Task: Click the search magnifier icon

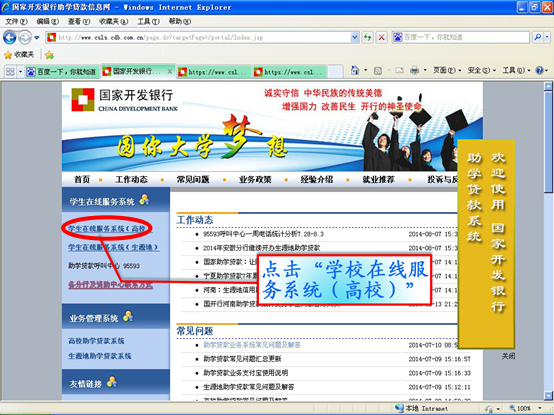Action: pyautogui.click(x=537, y=37)
